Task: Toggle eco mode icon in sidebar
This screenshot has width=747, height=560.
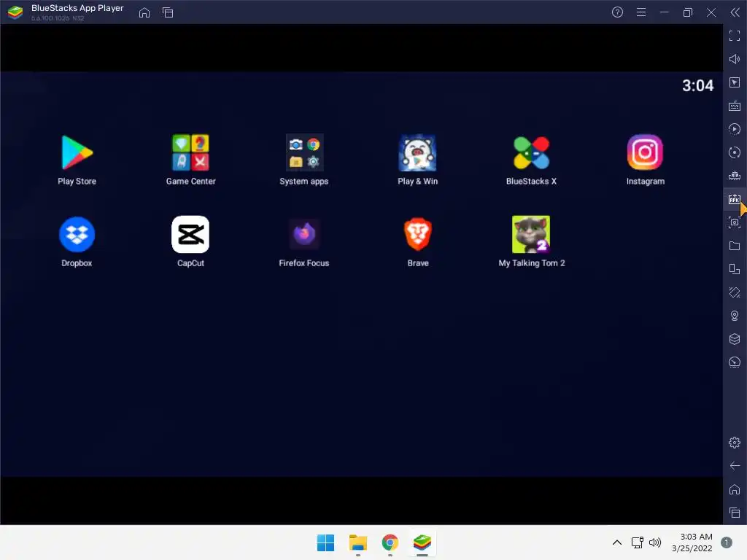Action: [x=735, y=362]
